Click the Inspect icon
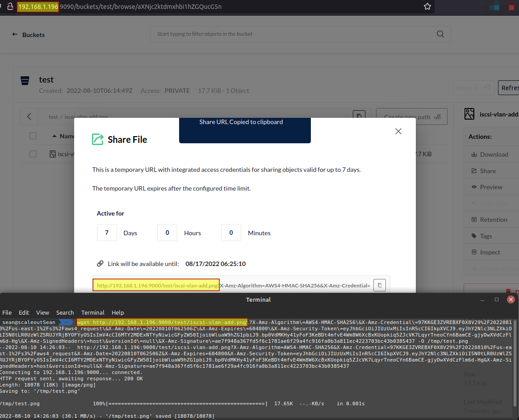 (x=474, y=252)
